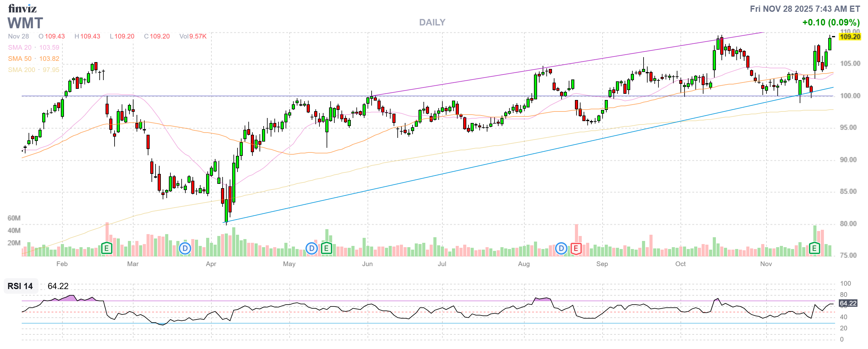Click the dividend marker in May

pos(312,249)
